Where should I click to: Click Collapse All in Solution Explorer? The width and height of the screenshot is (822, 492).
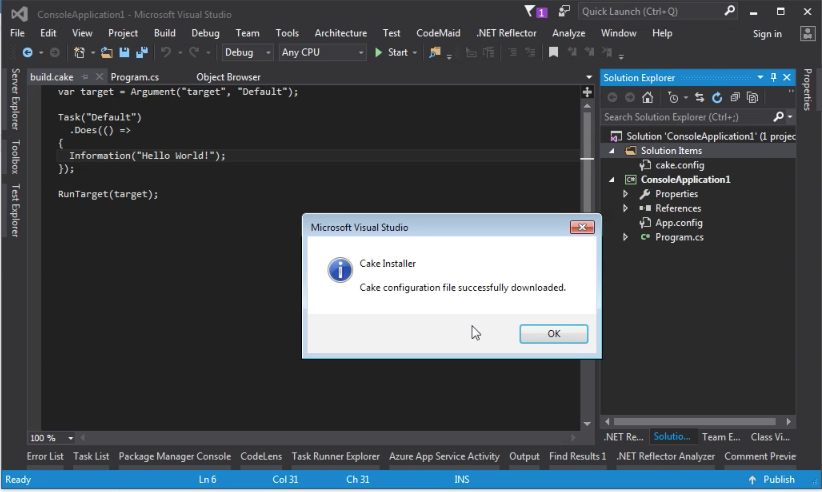click(x=735, y=97)
